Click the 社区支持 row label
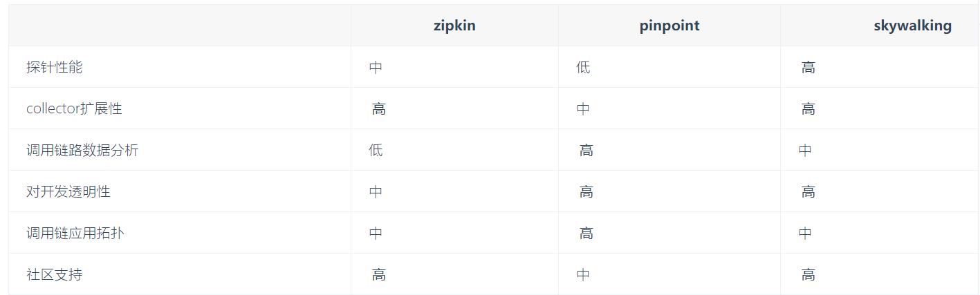 pyautogui.click(x=54, y=274)
